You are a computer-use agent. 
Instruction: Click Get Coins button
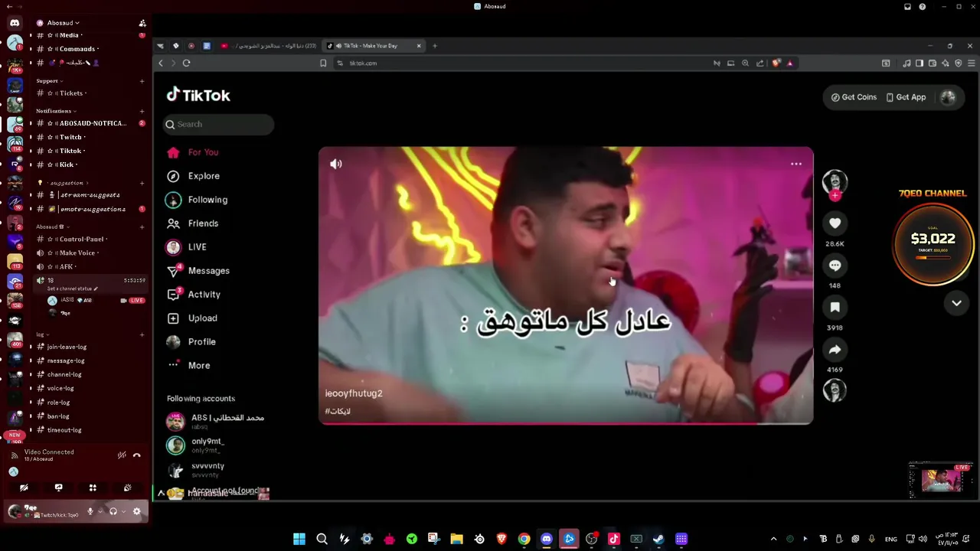coord(854,97)
